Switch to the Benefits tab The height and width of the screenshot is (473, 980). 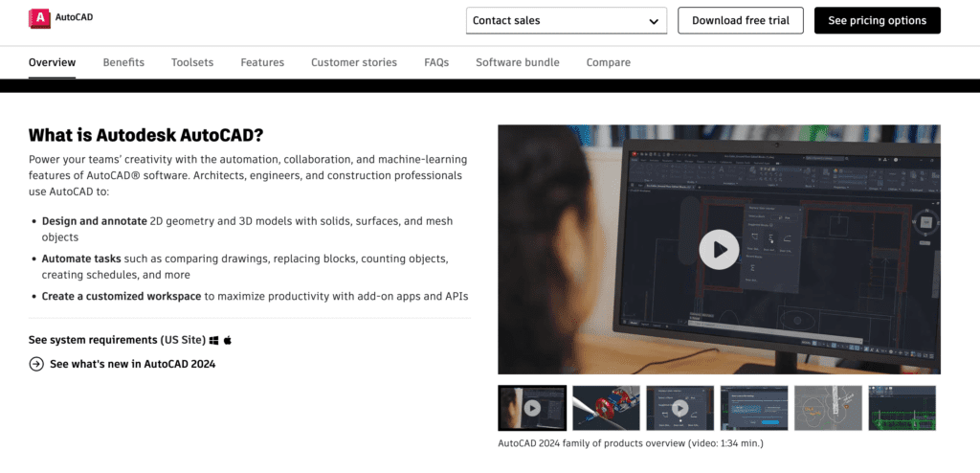pos(123,62)
